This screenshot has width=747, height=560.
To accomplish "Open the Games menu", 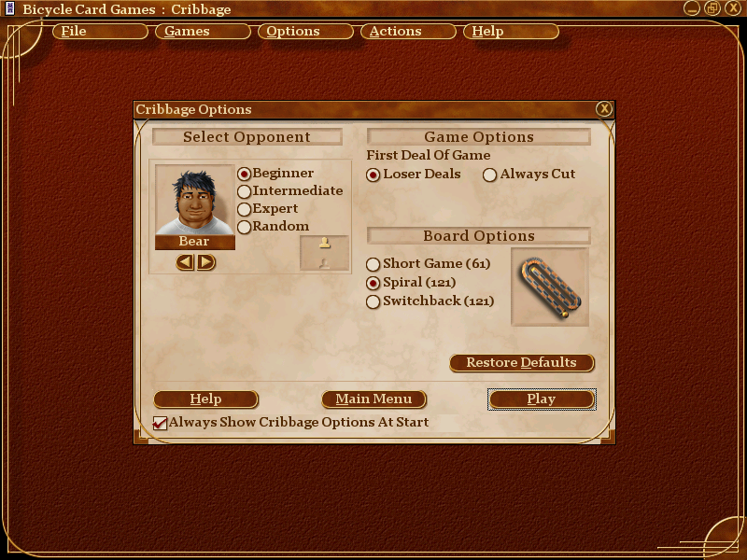I will [x=203, y=32].
